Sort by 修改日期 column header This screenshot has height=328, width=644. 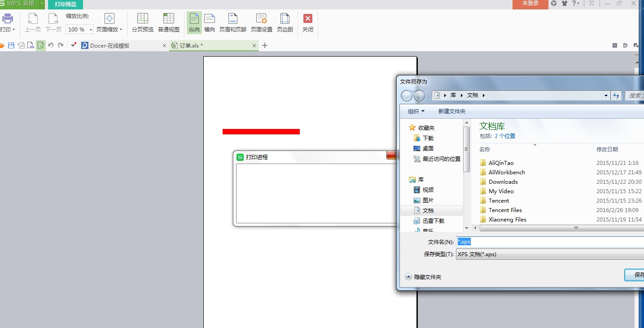coord(607,150)
